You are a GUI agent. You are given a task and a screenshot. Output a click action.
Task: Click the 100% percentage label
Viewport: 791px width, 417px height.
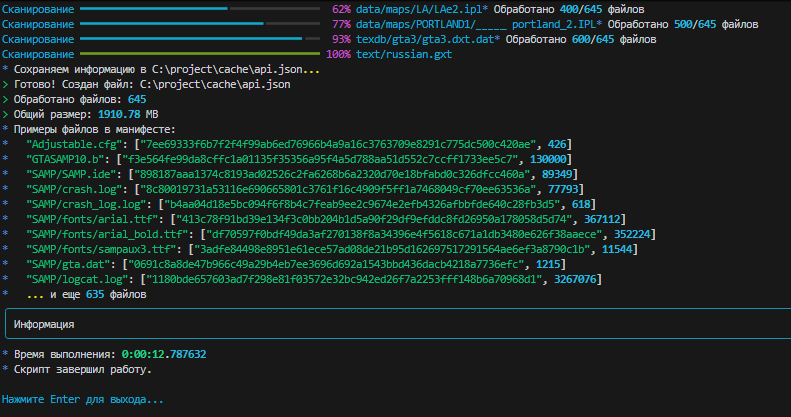[338, 54]
